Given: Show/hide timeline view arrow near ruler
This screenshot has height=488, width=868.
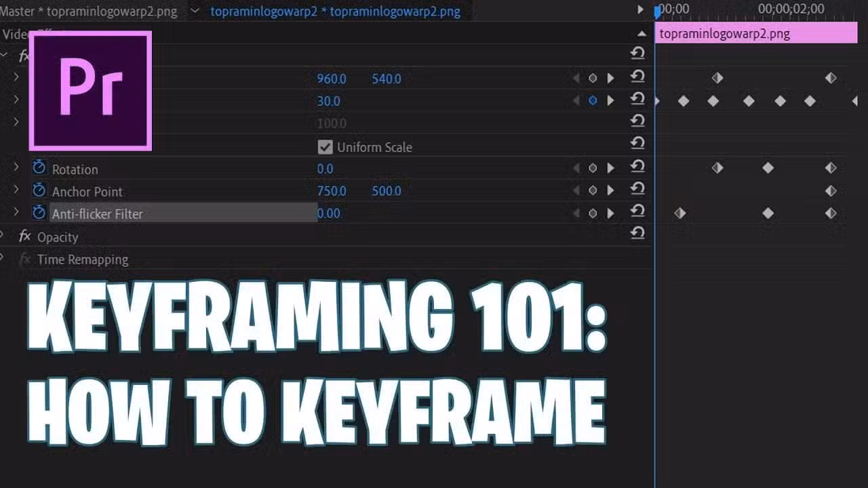Looking at the screenshot, I should (x=641, y=9).
